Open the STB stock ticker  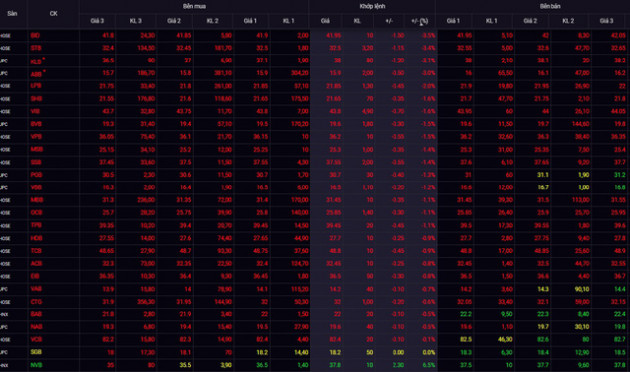pyautogui.click(x=36, y=48)
